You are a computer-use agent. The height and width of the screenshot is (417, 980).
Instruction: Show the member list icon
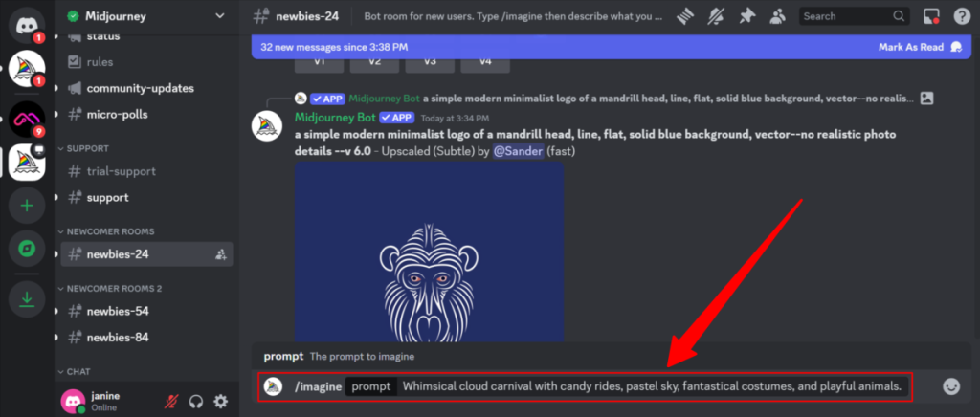click(776, 16)
